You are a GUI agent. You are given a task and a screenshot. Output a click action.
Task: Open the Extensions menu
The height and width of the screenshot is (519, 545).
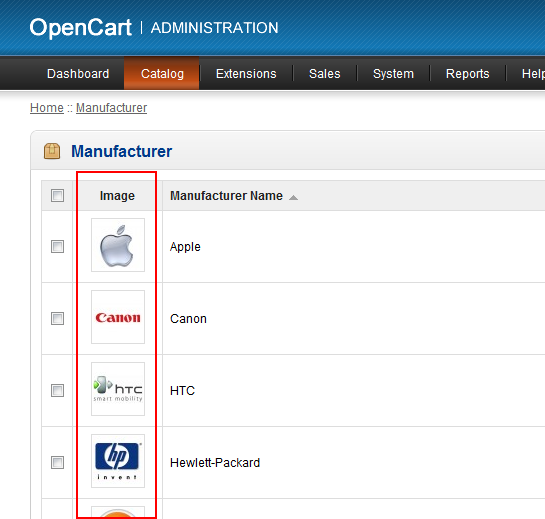[x=246, y=74]
